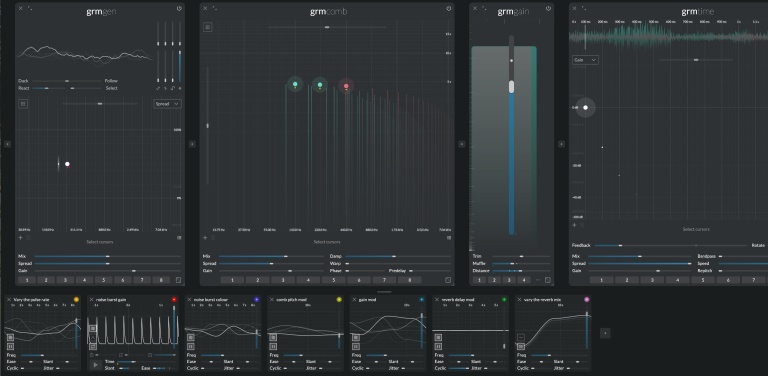Remove the Vary the pulse rate modulator

9,299
